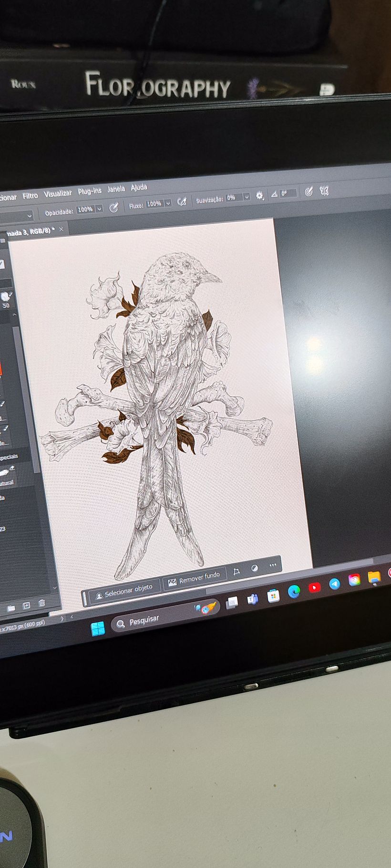Enable airbrush build-up effect icon

(x=182, y=202)
